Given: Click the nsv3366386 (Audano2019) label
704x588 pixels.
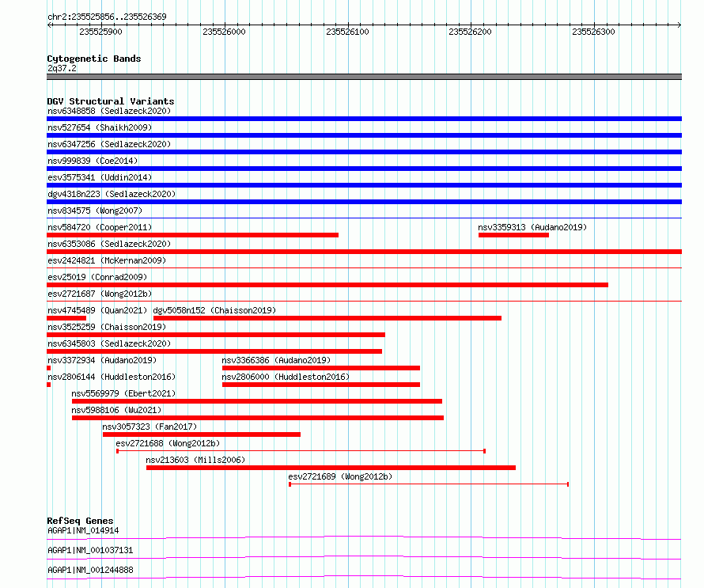Looking at the screenshot, I should tap(276, 360).
